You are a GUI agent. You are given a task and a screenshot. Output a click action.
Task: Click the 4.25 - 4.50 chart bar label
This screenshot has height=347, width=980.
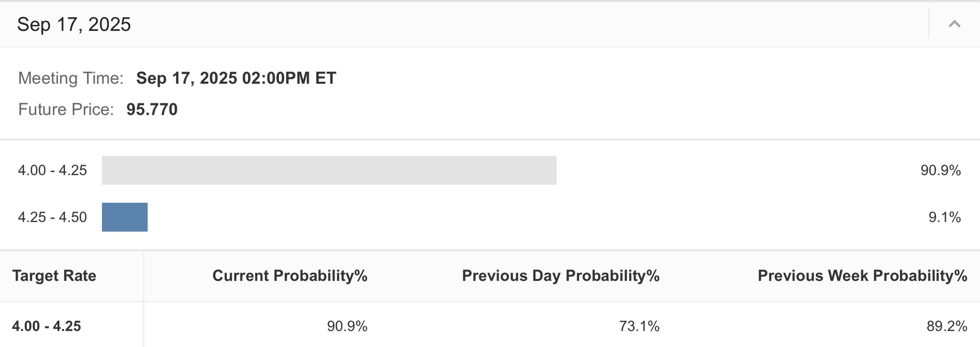pos(52,217)
